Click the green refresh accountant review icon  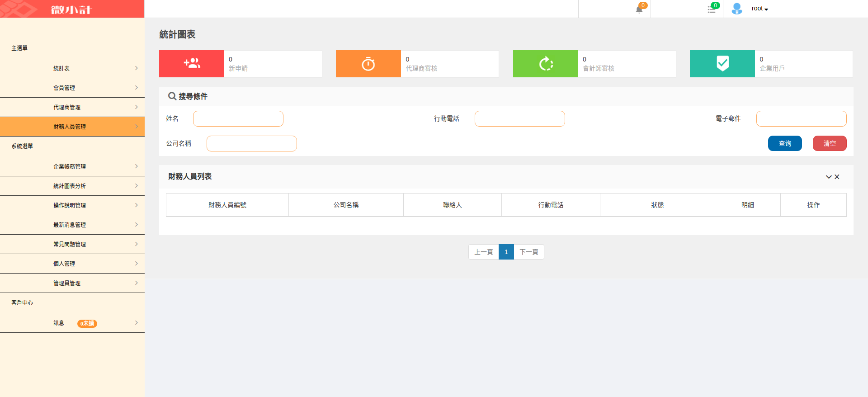coord(545,64)
